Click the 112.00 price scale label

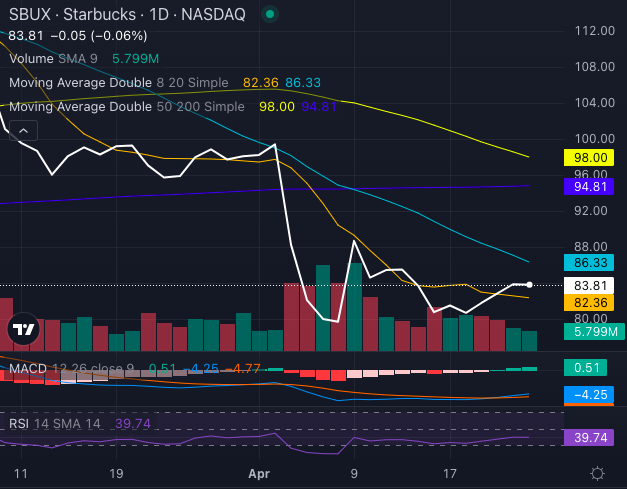point(595,31)
